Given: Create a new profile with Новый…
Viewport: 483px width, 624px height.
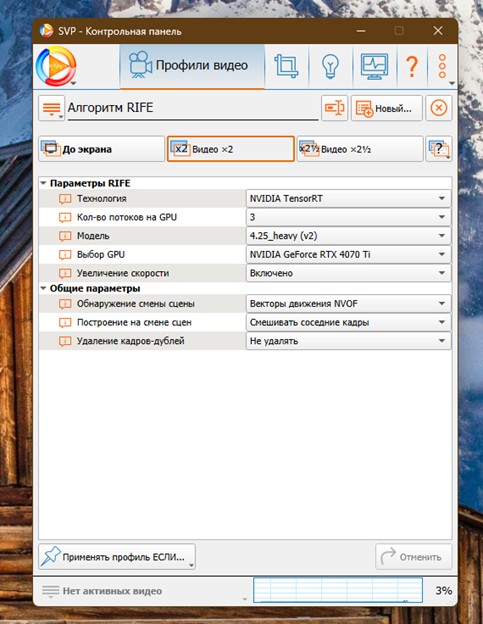Looking at the screenshot, I should [x=386, y=108].
